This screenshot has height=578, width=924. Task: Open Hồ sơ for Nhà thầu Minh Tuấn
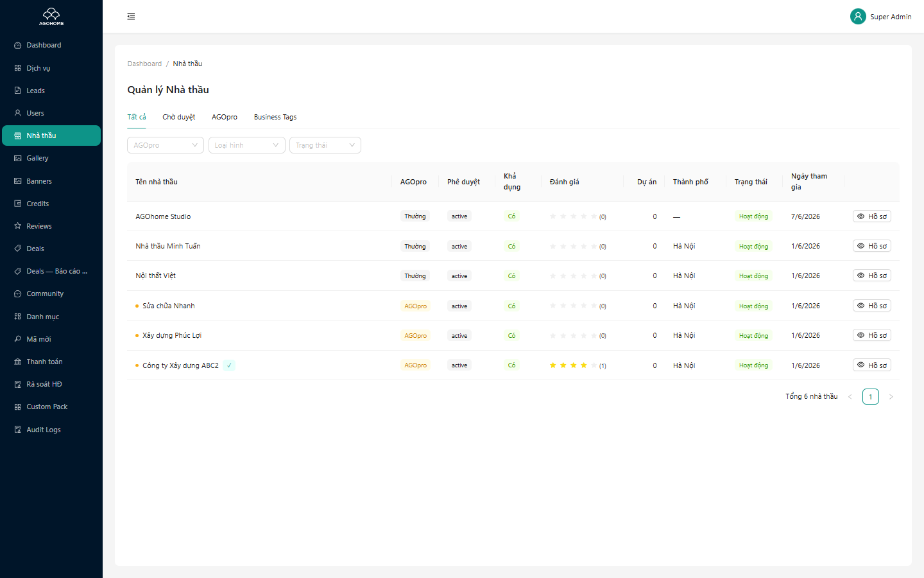tap(872, 246)
